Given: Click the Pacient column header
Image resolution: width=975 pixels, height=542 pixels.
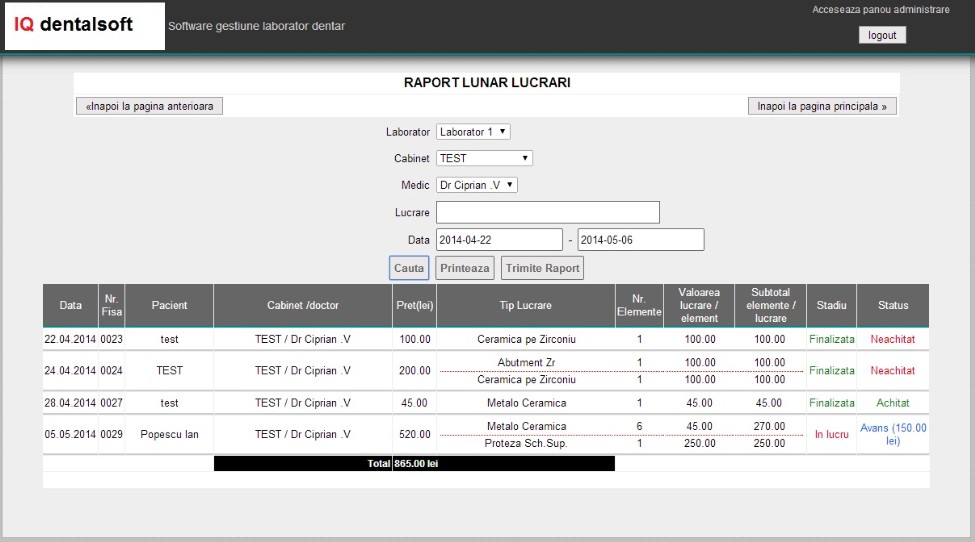Looking at the screenshot, I should click(x=169, y=305).
